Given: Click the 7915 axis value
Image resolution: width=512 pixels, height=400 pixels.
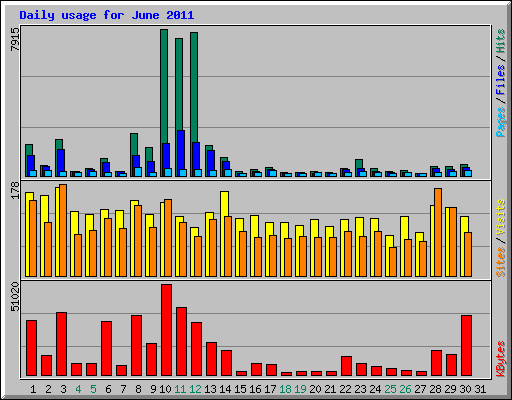Looking at the screenshot, I should coord(15,40).
